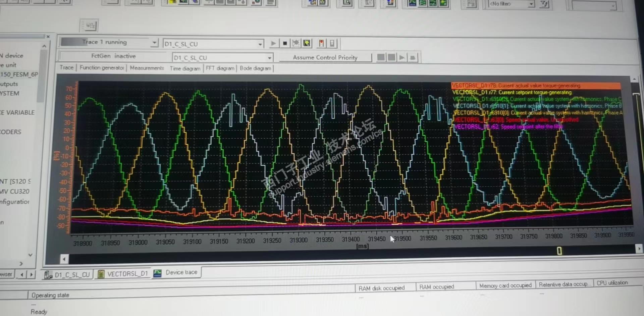Switch to the Bode diagram tab
Viewport: 644px width, 316px height.
pyautogui.click(x=255, y=68)
